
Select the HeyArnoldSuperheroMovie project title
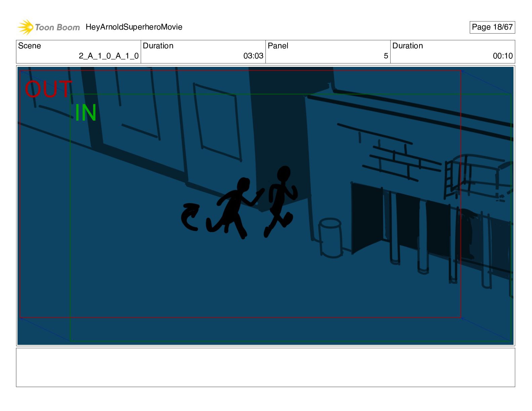(x=134, y=27)
